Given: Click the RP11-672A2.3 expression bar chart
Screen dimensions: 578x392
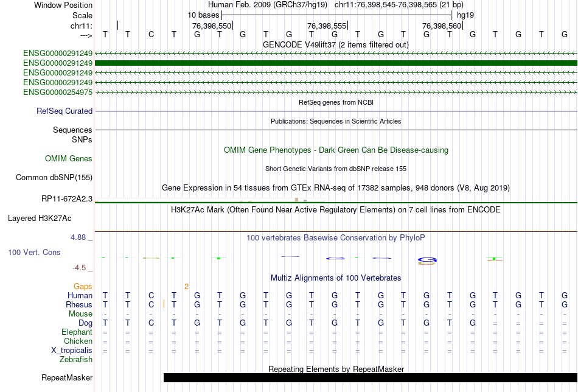Looking at the screenshot, I should pyautogui.click(x=209, y=201).
